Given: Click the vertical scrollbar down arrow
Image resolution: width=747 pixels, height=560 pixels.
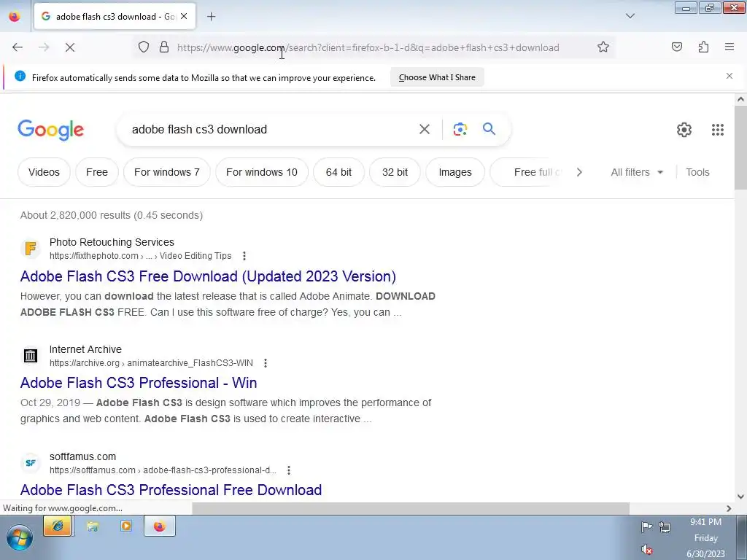Looking at the screenshot, I should coord(740,496).
